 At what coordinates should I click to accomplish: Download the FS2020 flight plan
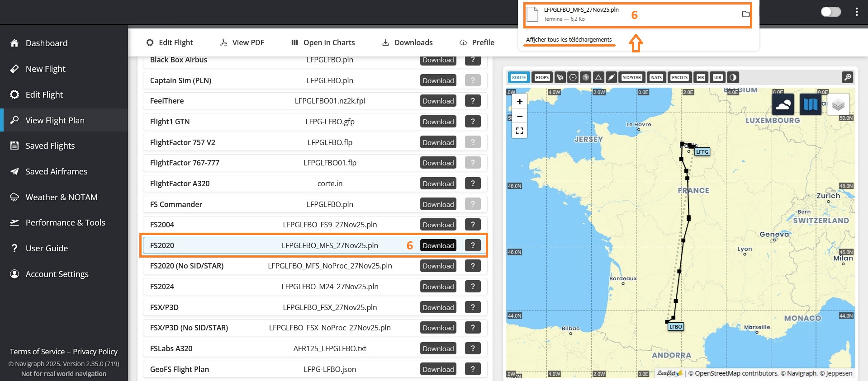click(x=438, y=245)
